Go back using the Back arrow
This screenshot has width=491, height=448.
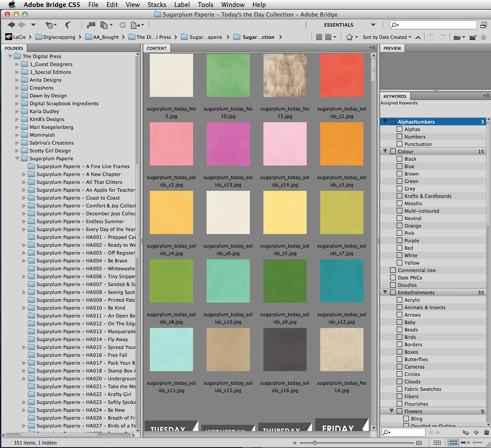tap(11, 25)
